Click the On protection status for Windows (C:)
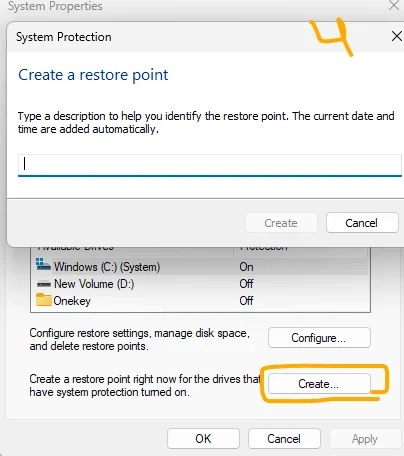 point(246,267)
